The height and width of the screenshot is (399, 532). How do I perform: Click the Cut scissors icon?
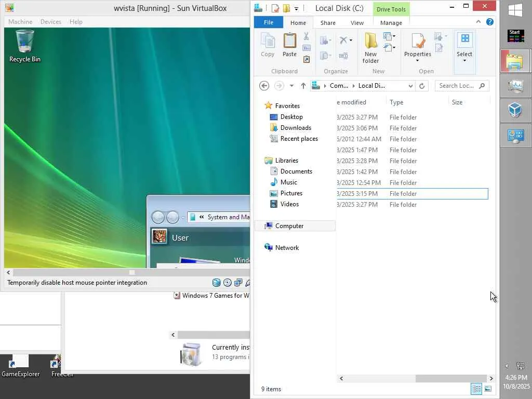306,36
